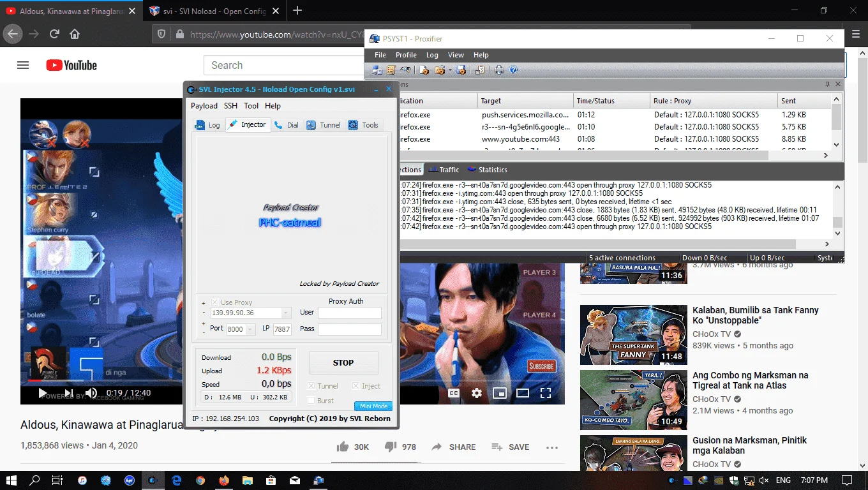Enable the Burst checkbox
Image resolution: width=868 pixels, height=490 pixels.
coord(311,401)
